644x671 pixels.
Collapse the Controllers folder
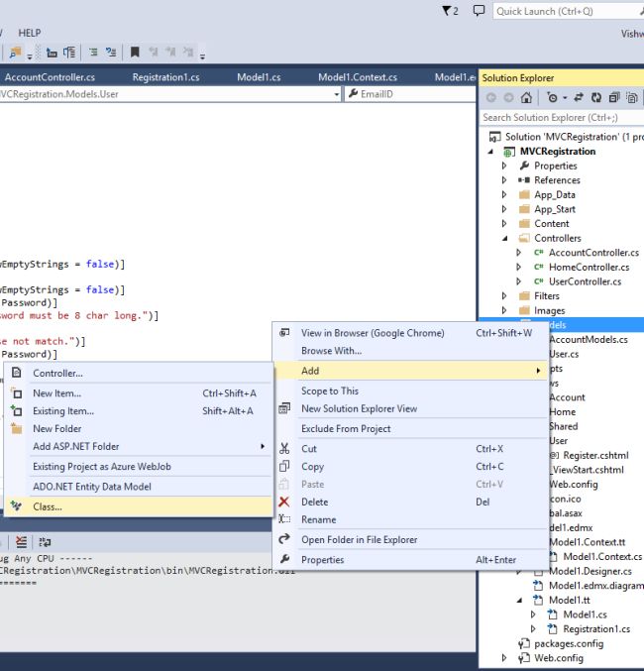[x=504, y=239]
